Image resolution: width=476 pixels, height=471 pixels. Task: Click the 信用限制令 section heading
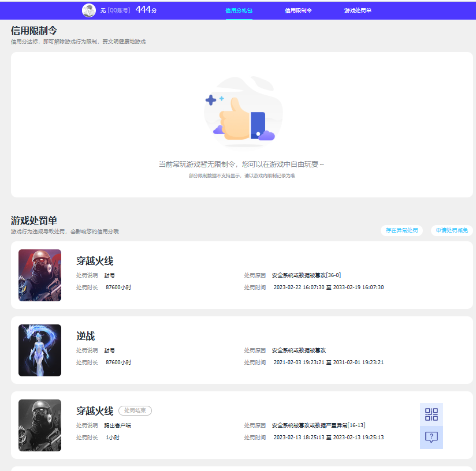pos(34,31)
